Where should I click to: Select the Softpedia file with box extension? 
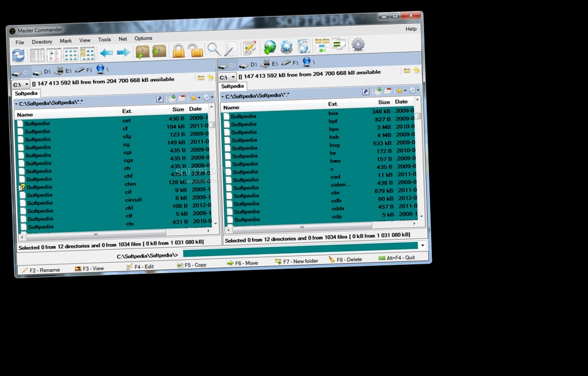pyautogui.click(x=319, y=114)
